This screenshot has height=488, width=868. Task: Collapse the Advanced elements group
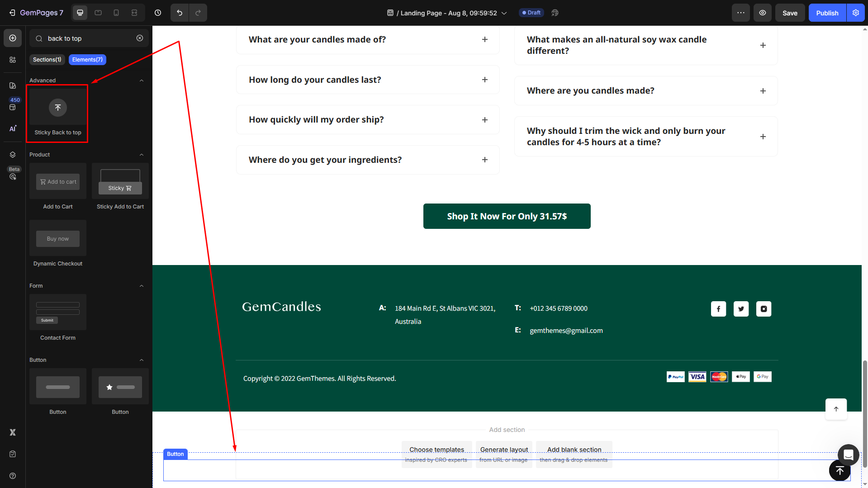141,81
